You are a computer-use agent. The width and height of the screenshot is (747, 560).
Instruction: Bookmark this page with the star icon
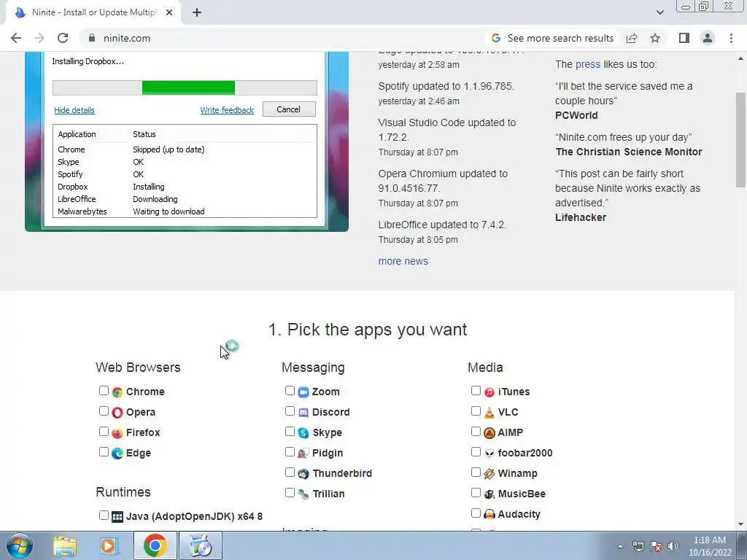tap(655, 38)
